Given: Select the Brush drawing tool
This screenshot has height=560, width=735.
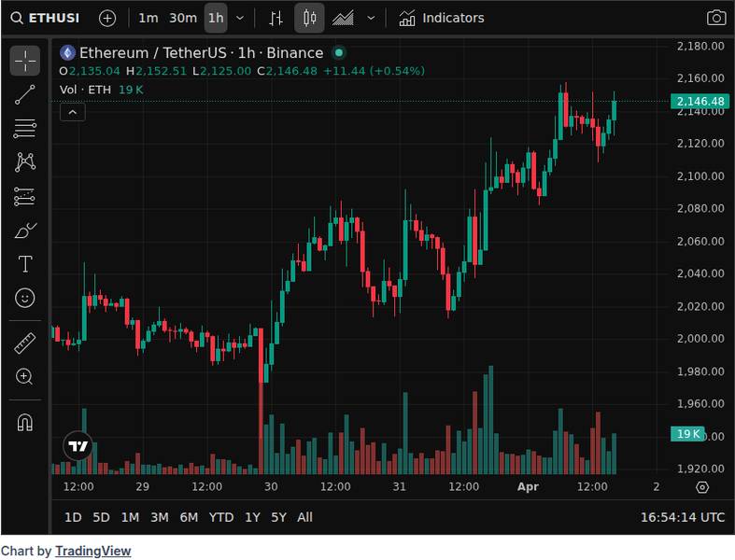Looking at the screenshot, I should [x=25, y=231].
